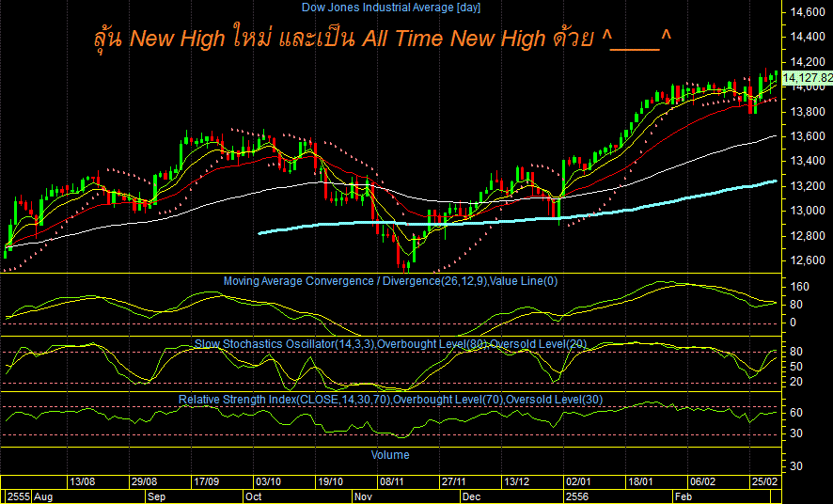Select the 13/12 date on the time axis
Image resolution: width=833 pixels, height=504 pixels.
pyautogui.click(x=516, y=481)
